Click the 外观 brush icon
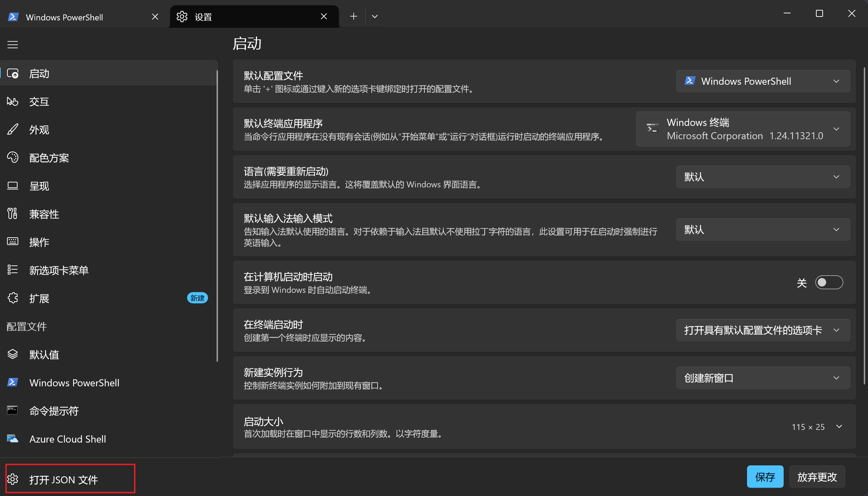 13,129
